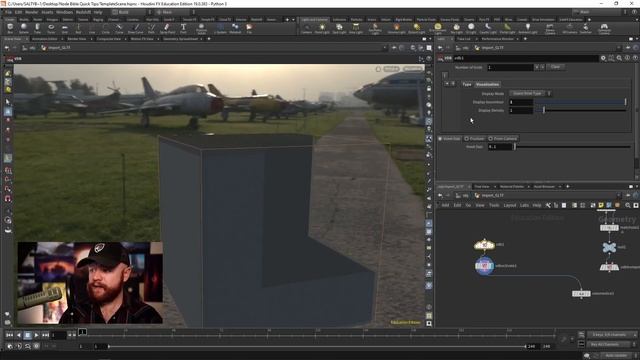Select the Grid shelf tool
Screen dimensions: 640x360
click(x=64, y=28)
